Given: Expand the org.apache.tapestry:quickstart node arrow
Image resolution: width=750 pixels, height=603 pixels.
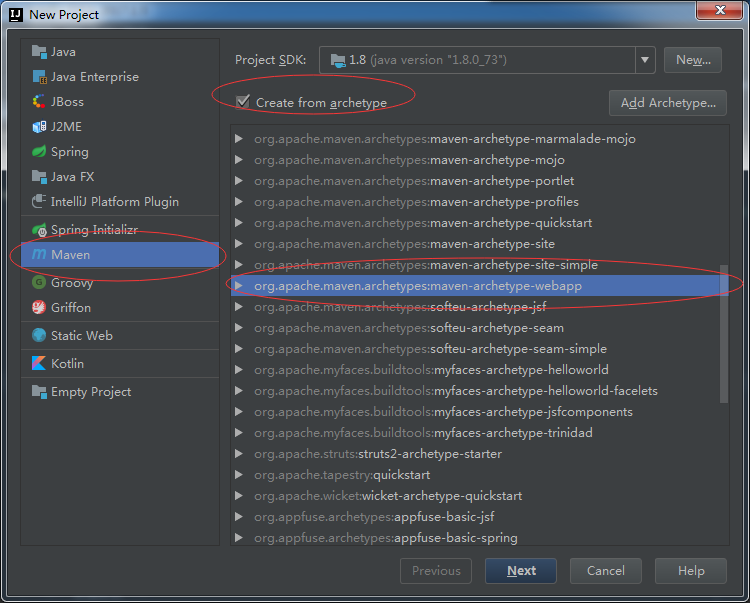Looking at the screenshot, I should [x=239, y=475].
